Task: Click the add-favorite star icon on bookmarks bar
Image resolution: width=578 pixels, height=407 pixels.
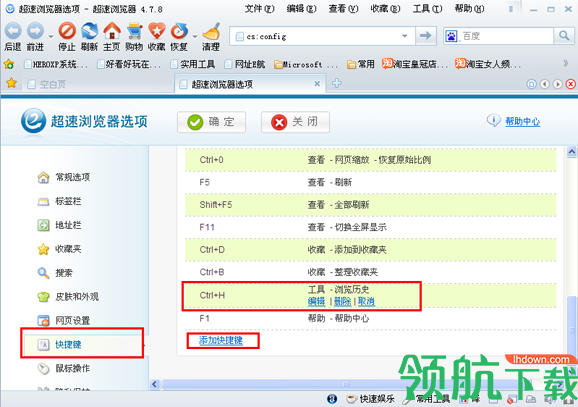Action: click(x=8, y=64)
